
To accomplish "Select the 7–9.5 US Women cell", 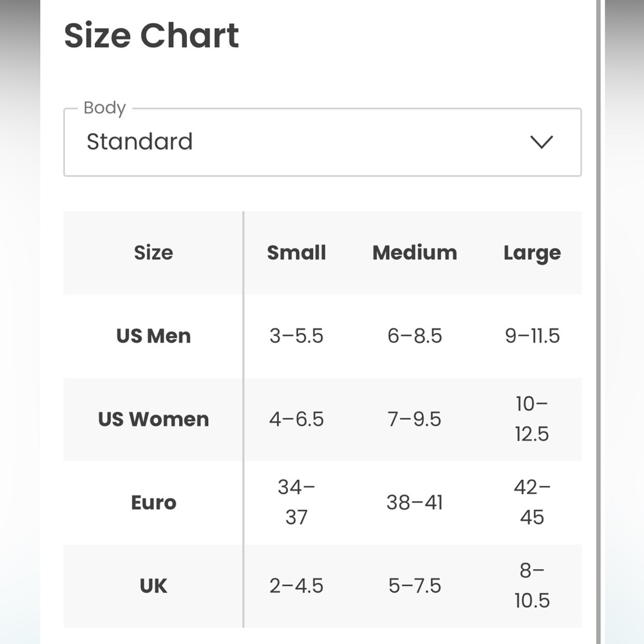I will pyautogui.click(x=414, y=419).
